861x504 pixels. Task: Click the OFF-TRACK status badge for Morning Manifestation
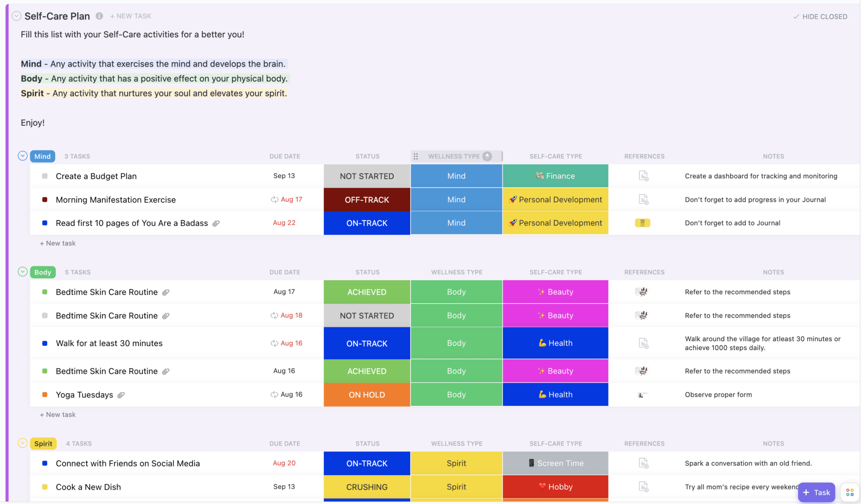click(367, 199)
